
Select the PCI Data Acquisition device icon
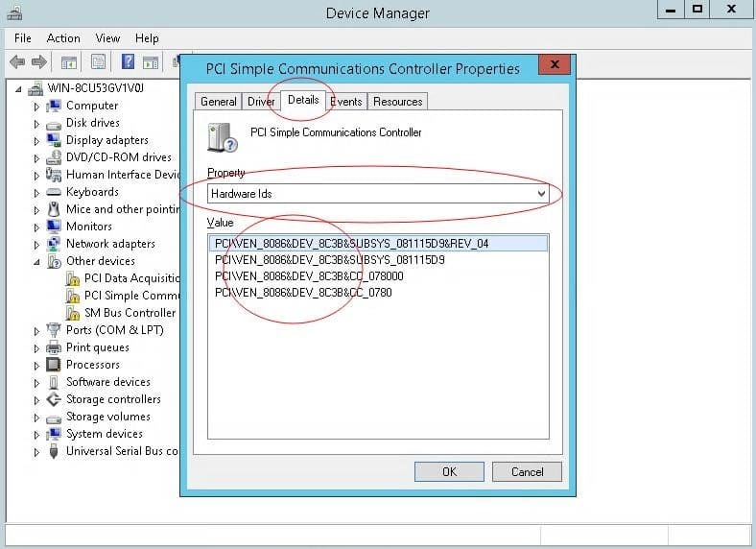point(73,278)
